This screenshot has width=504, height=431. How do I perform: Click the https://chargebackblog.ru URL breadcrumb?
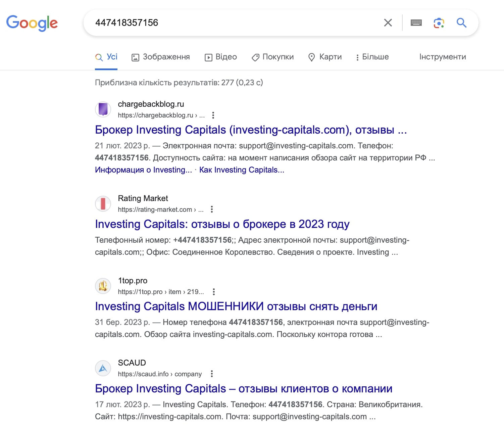pos(161,115)
